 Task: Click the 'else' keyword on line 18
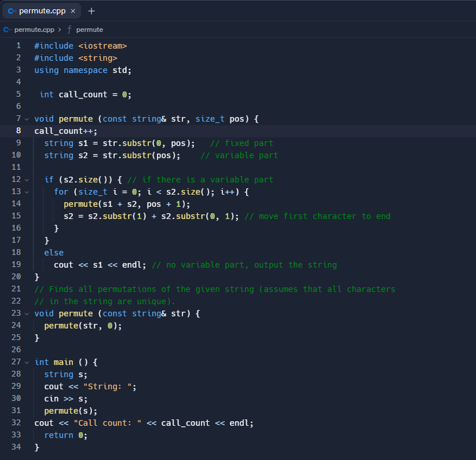54,253
